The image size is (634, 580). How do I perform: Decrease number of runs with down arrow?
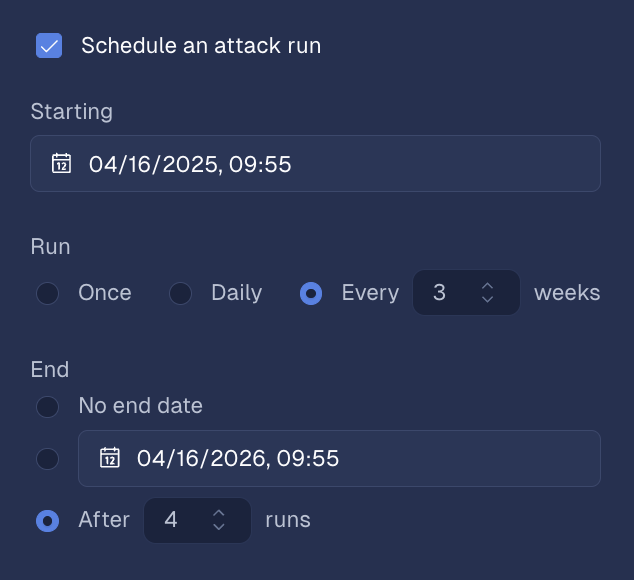219,527
